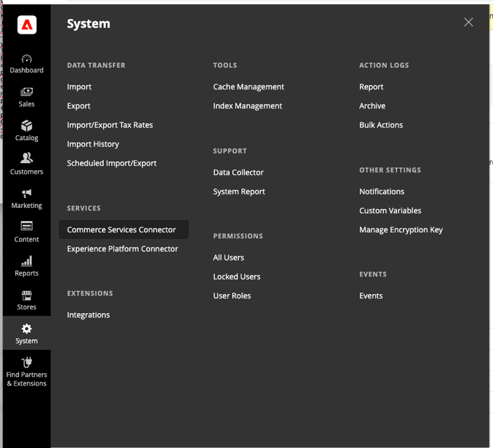Open System Report
The image size is (493, 448).
[x=239, y=191]
